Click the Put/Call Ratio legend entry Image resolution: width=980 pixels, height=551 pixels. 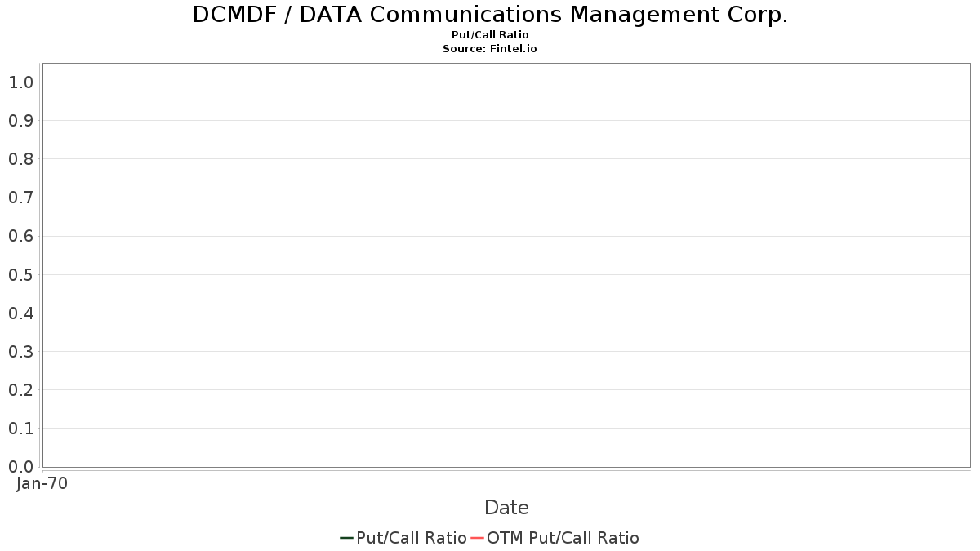(403, 538)
